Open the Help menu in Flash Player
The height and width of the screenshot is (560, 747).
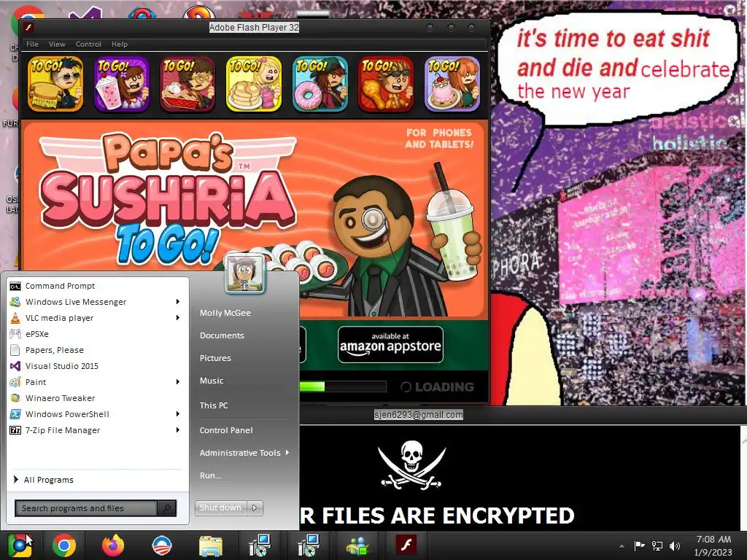pos(120,44)
